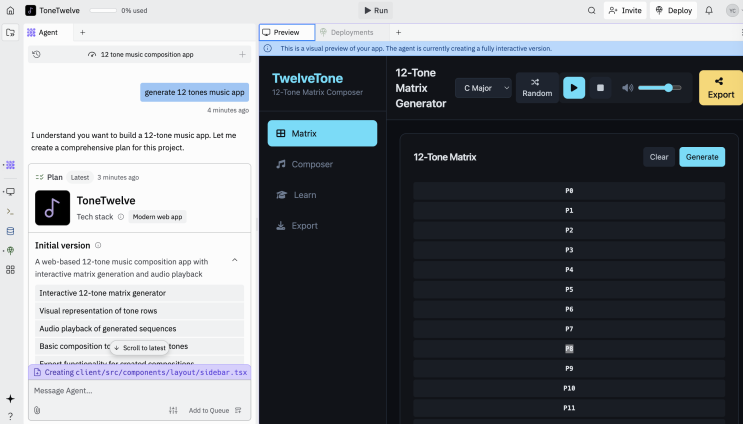Click the Random shuffle button
743x424 pixels.
(537, 88)
